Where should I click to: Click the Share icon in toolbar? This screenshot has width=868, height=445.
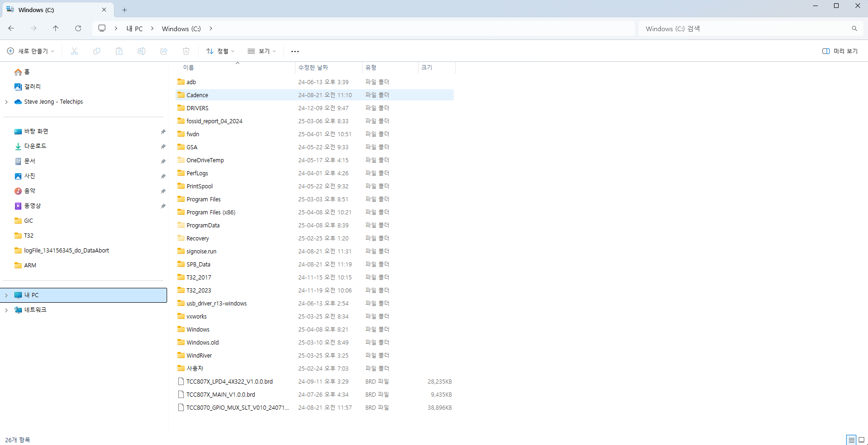tap(164, 51)
